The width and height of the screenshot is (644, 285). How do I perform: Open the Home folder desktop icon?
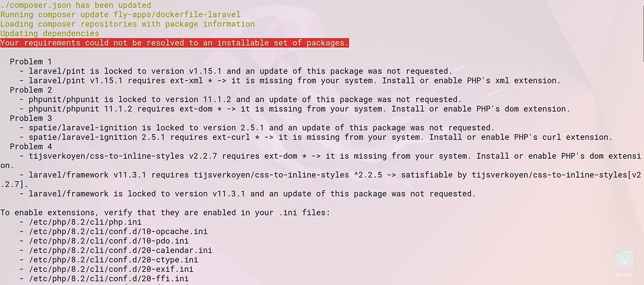coord(624,264)
